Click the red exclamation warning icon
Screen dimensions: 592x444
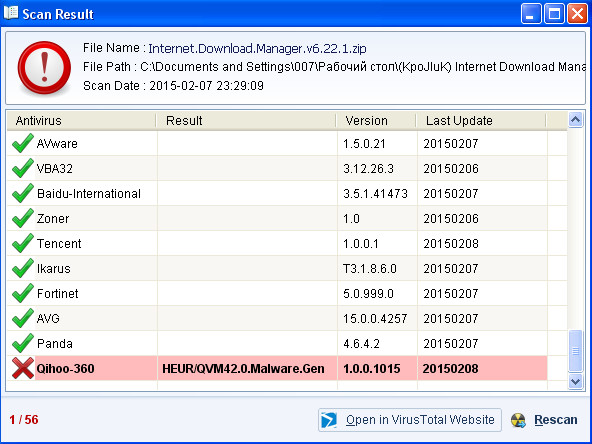click(44, 68)
